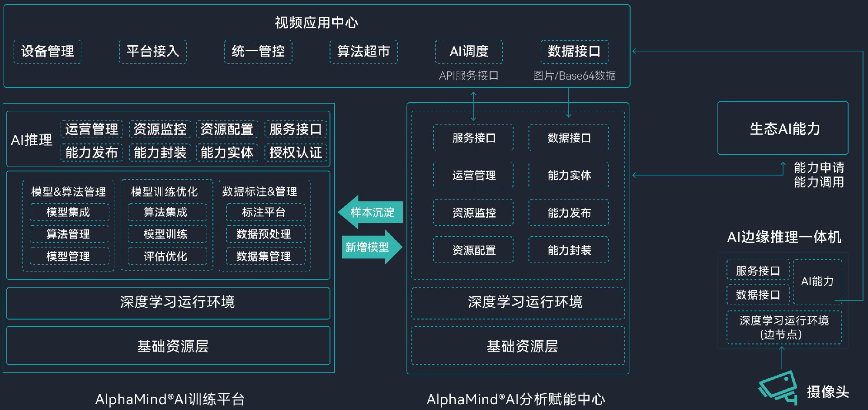The width and height of the screenshot is (868, 410).
Task: Click the 数据预处理 box
Action: (266, 234)
